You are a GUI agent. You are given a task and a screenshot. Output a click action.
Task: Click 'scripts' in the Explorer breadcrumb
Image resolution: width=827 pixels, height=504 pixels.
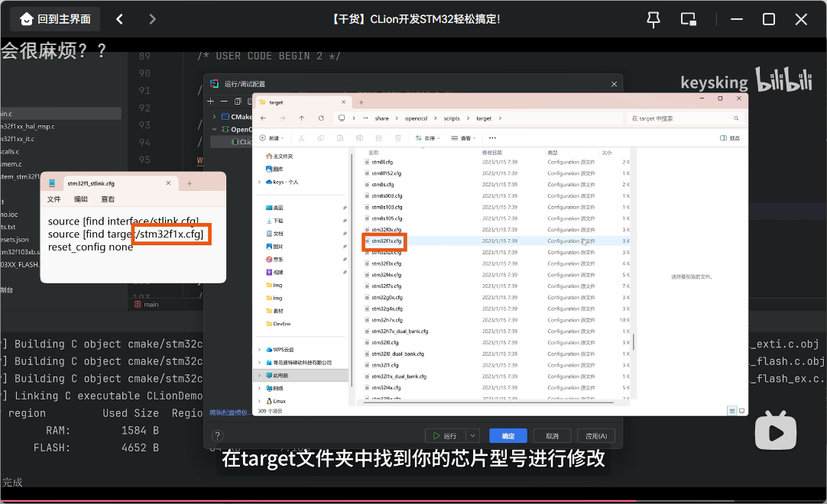tap(452, 118)
